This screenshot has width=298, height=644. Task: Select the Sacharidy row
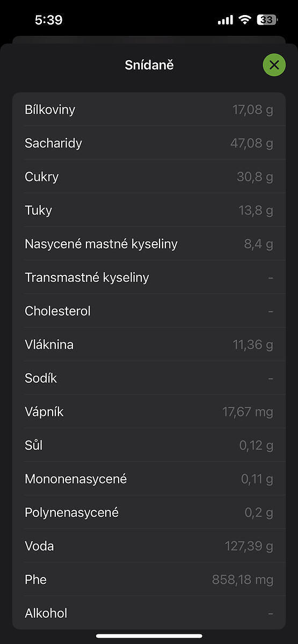[x=149, y=143]
